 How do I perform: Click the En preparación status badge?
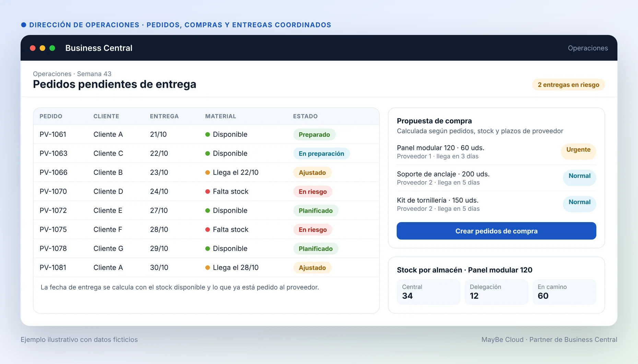[321, 154]
